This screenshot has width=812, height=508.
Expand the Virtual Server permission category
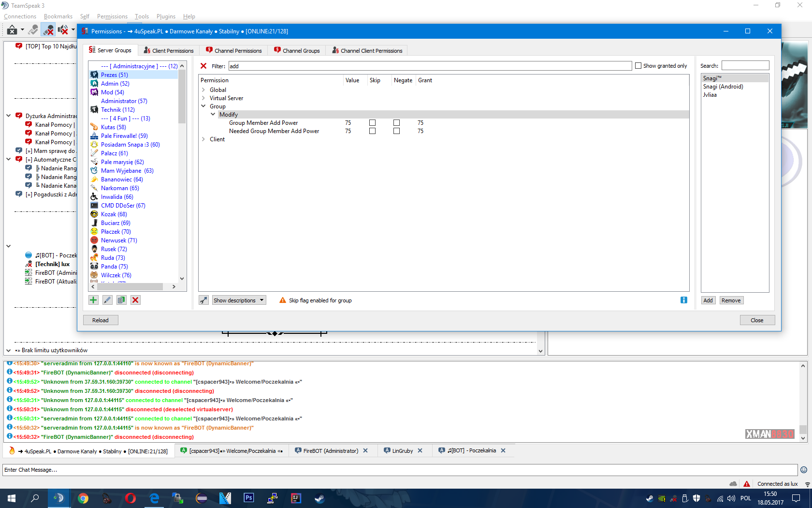tap(203, 98)
